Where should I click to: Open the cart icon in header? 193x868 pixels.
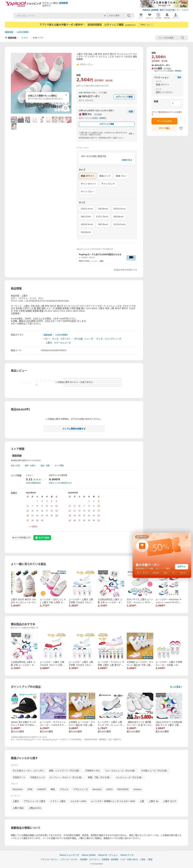point(141,15)
